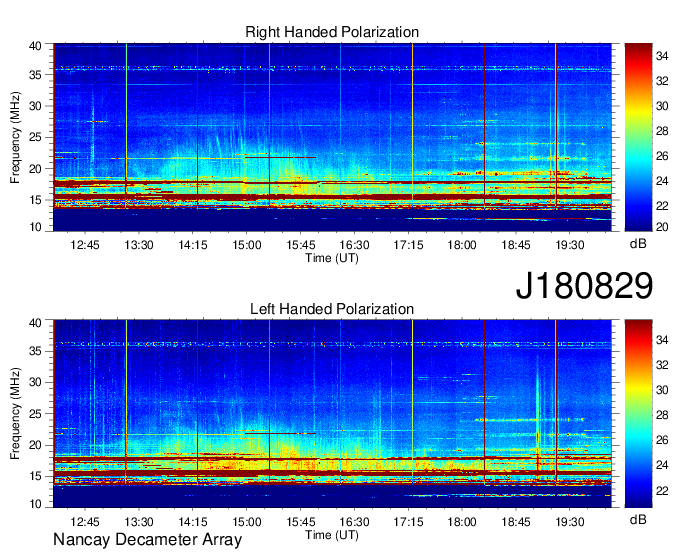The image size is (680, 552).
Task: Select the 19:30 time tick on the right-handed plot
Action: click(570, 245)
